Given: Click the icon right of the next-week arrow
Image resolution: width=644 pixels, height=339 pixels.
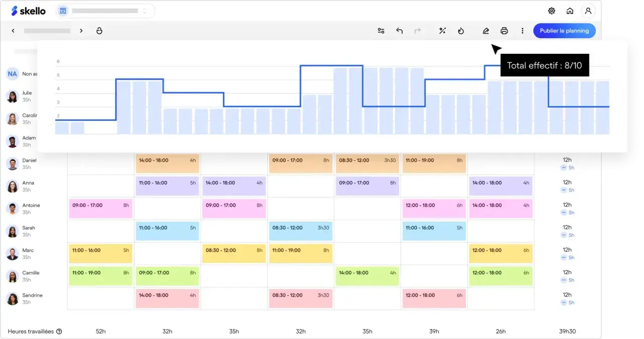Looking at the screenshot, I should [99, 31].
